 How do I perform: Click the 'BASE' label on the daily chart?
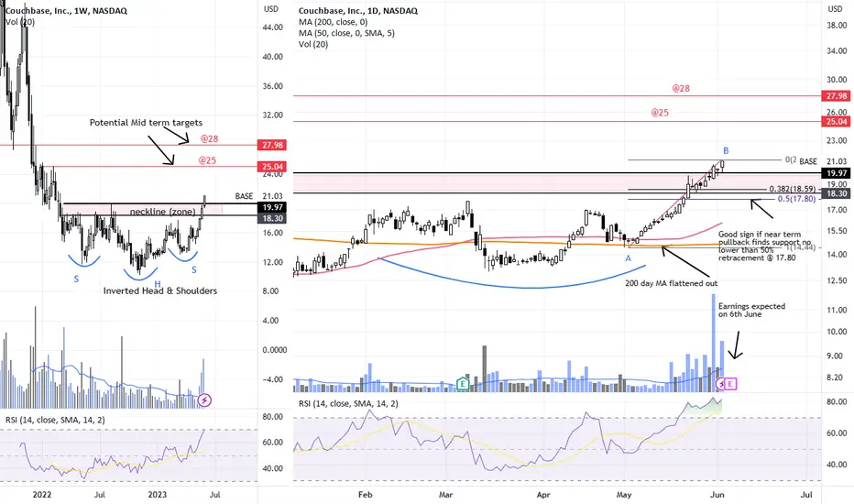(808, 161)
